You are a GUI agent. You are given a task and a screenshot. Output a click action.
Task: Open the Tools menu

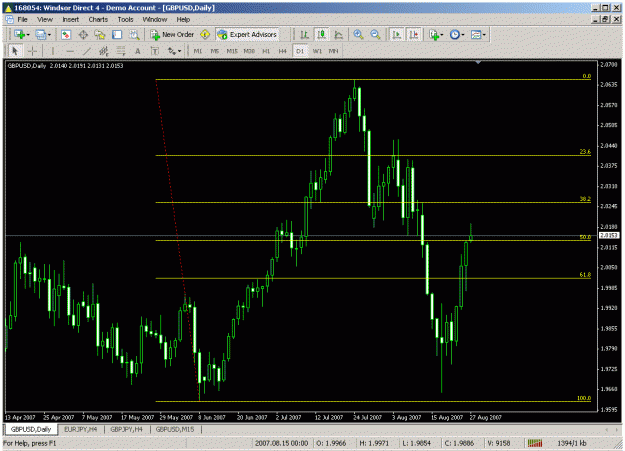pyautogui.click(x=125, y=20)
